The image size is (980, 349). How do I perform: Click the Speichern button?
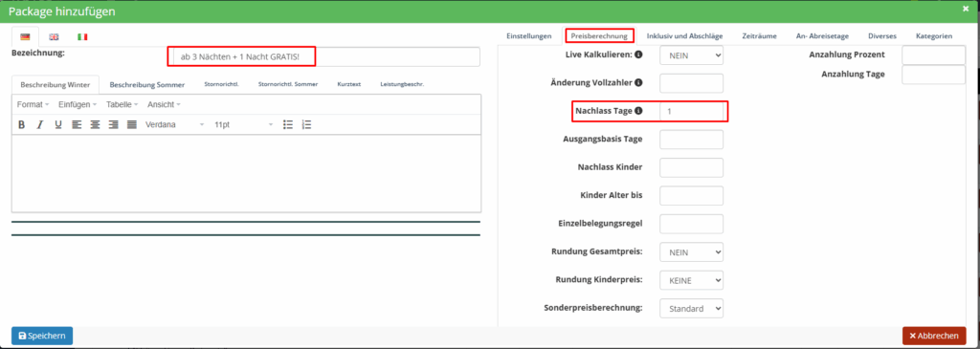[x=42, y=336]
